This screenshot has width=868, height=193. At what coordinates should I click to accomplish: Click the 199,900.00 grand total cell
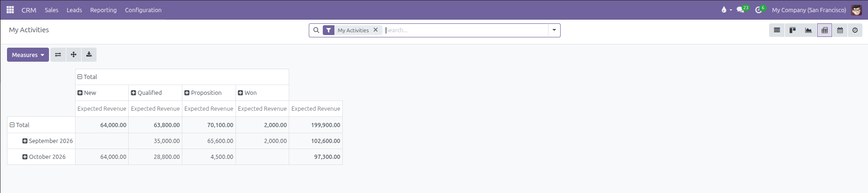pyautogui.click(x=316, y=125)
